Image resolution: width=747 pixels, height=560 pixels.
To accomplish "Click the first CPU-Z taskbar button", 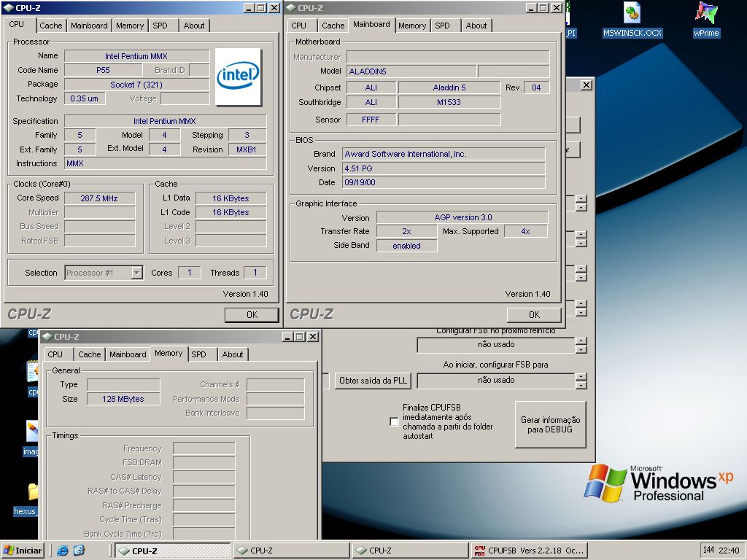I will click(174, 551).
